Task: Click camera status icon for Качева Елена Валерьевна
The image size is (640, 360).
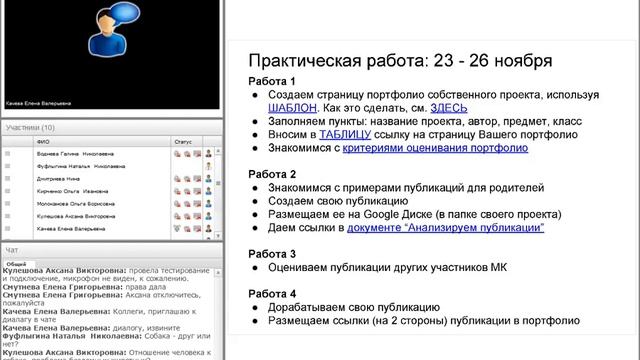Action: [x=187, y=229]
